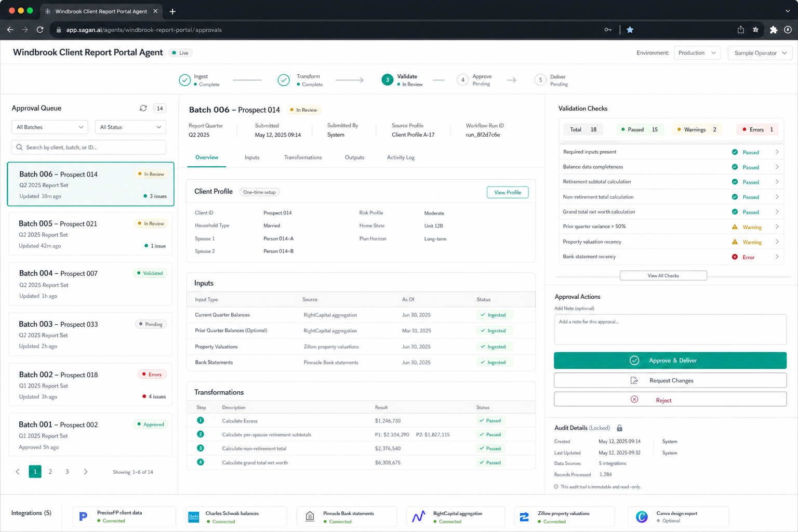
Task: Click the browser back arrow
Action: (10, 30)
